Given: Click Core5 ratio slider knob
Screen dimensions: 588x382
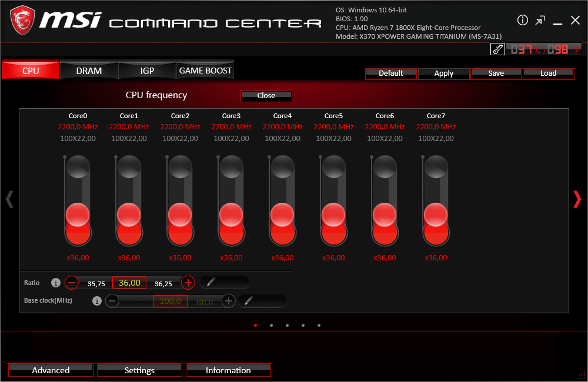Looking at the screenshot, I should coord(333,215).
